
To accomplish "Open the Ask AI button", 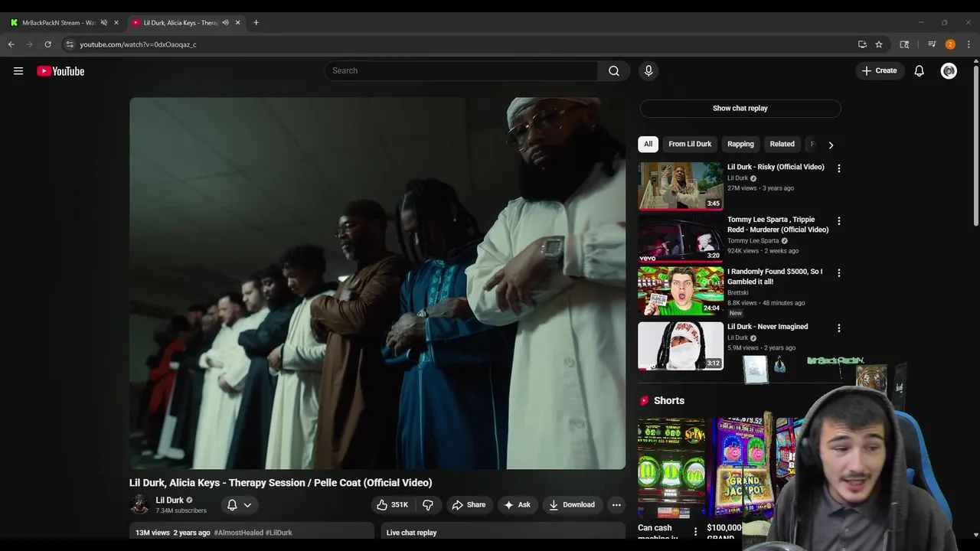I will tap(517, 504).
